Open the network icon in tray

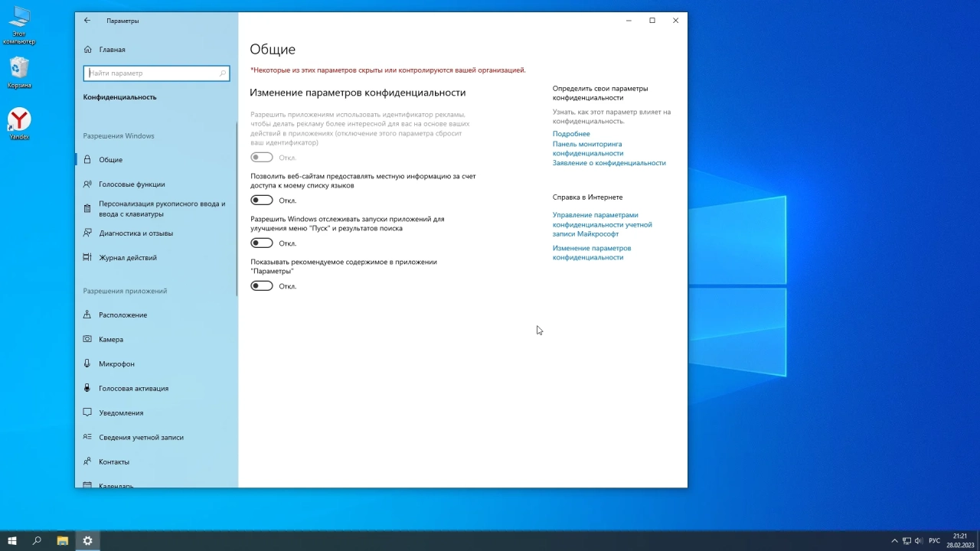[x=906, y=541]
